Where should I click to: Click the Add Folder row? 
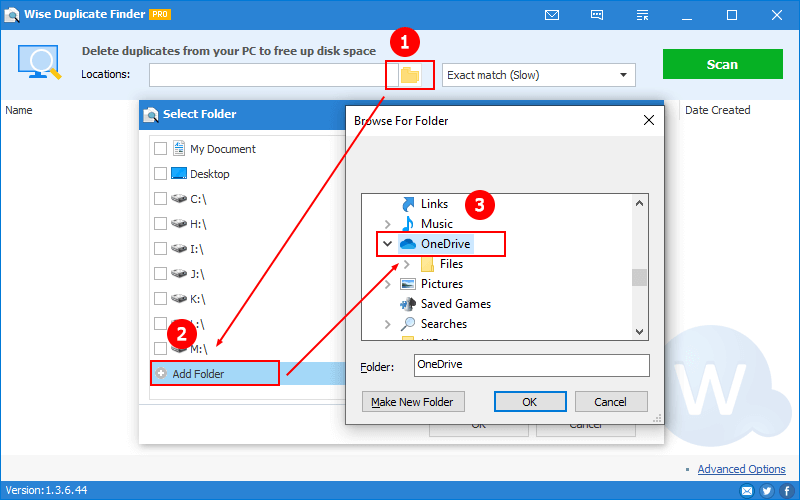click(247, 373)
